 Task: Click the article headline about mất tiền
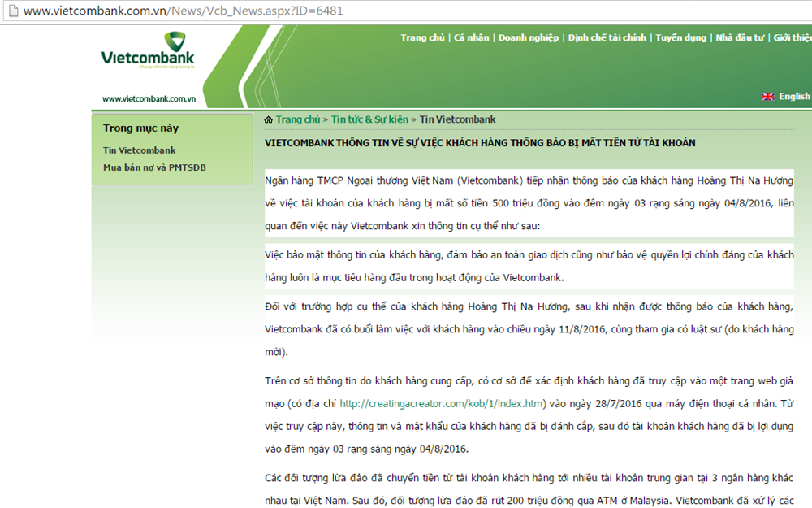(x=480, y=143)
